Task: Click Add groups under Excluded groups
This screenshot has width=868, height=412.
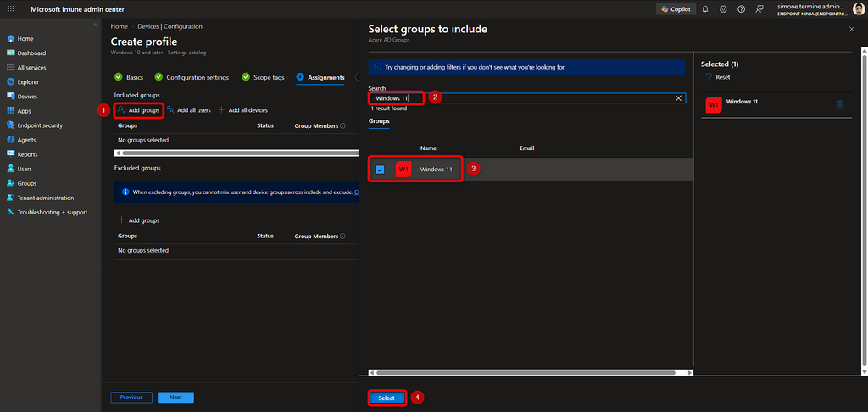Action: pos(139,220)
